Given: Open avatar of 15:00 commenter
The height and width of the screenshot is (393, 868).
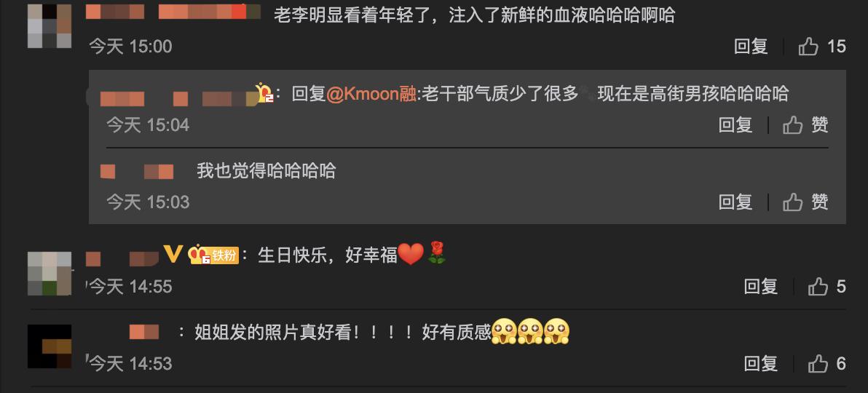Looking at the screenshot, I should tap(50, 26).
